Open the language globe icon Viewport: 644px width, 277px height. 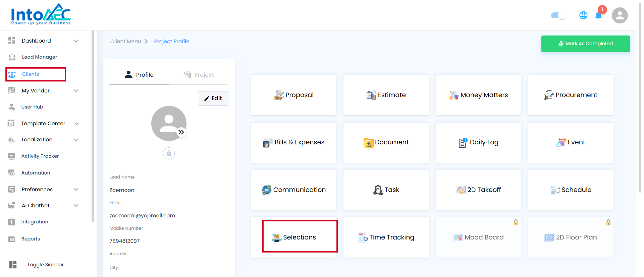[583, 15]
